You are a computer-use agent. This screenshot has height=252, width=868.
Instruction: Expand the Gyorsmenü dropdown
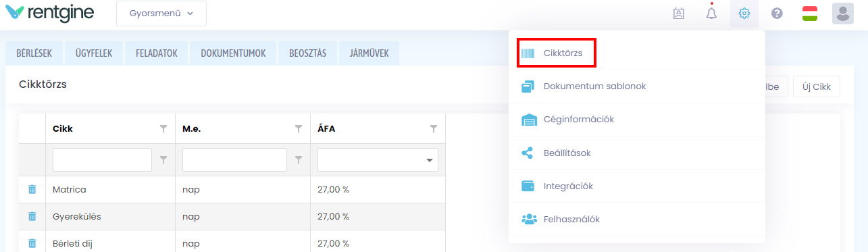(x=161, y=14)
